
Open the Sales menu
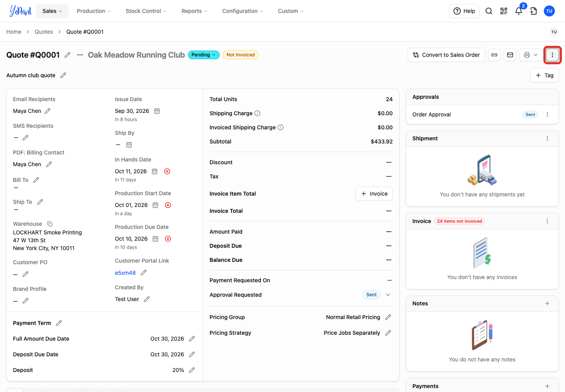[53, 11]
